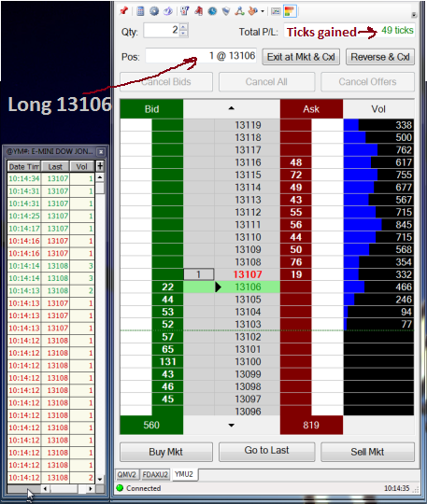The height and width of the screenshot is (504, 427).
Task: Switch to the FDAXU2 tab
Action: [x=155, y=474]
